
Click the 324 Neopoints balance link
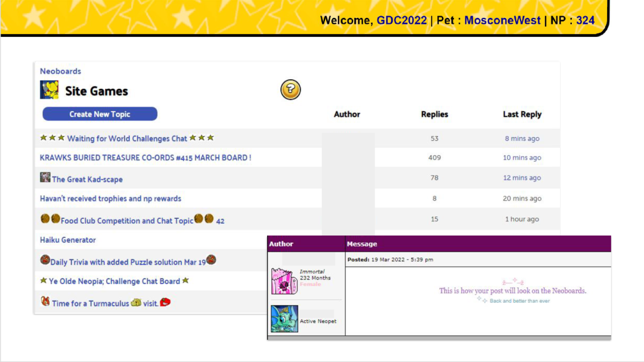coord(586,20)
